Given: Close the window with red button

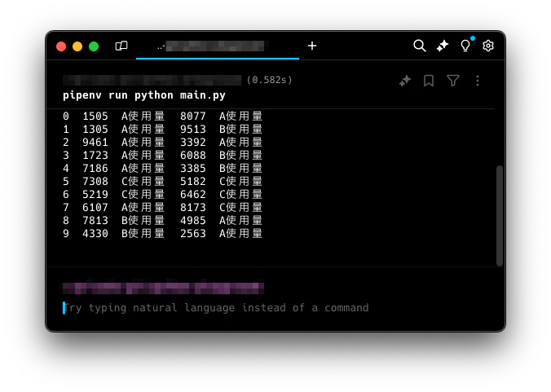Looking at the screenshot, I should coord(61,46).
